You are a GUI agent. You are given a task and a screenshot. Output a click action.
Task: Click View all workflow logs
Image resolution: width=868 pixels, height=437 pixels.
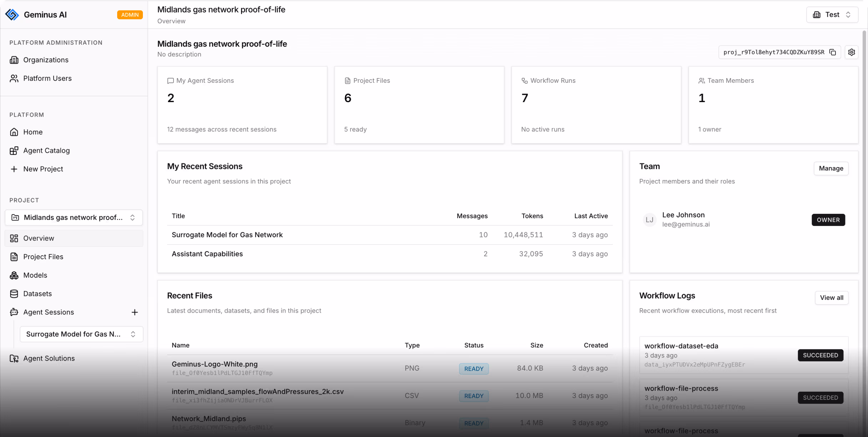pos(832,298)
